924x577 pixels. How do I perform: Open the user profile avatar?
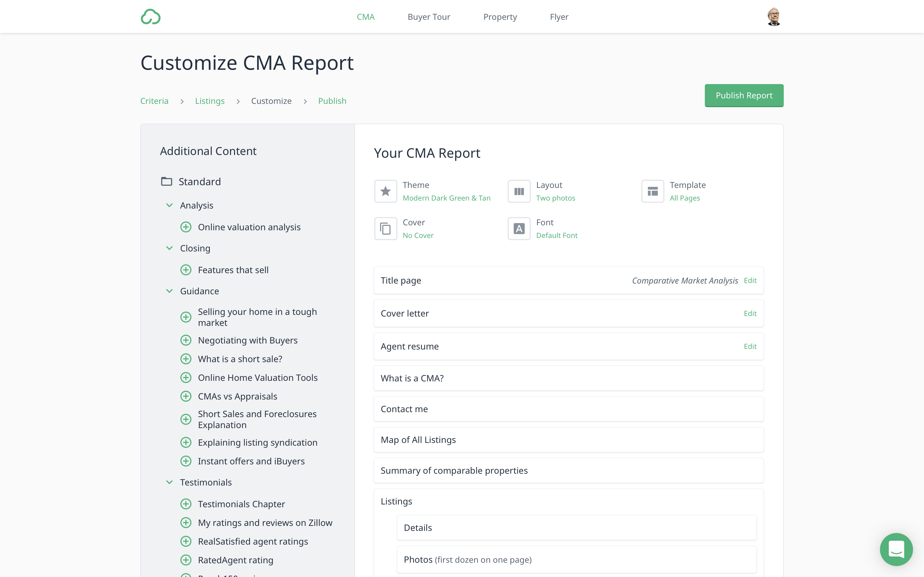[774, 17]
